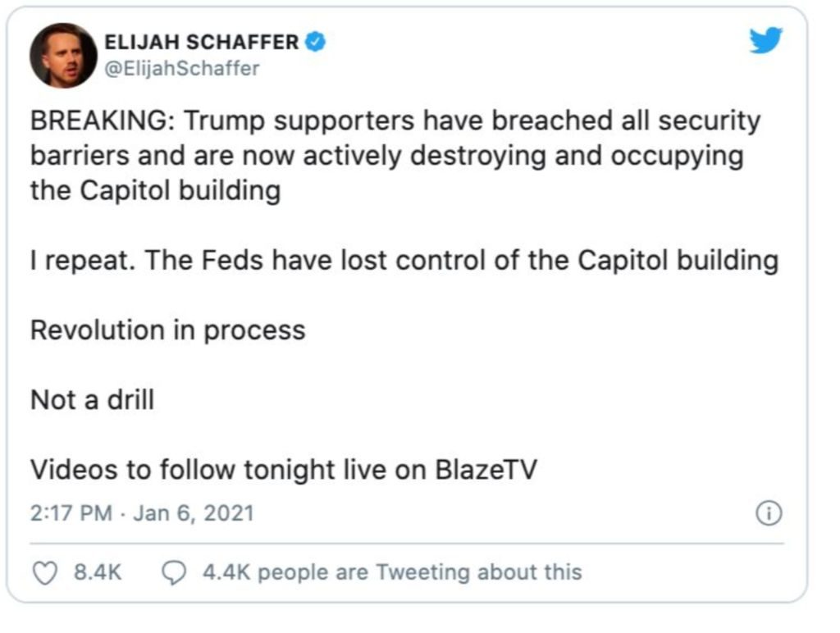Like the tweet with the heart icon
This screenshot has width=840, height=633.
tap(44, 572)
